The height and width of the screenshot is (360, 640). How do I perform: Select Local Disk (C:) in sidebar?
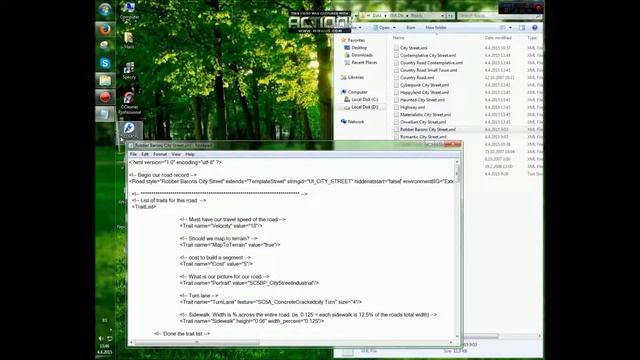(x=364, y=99)
